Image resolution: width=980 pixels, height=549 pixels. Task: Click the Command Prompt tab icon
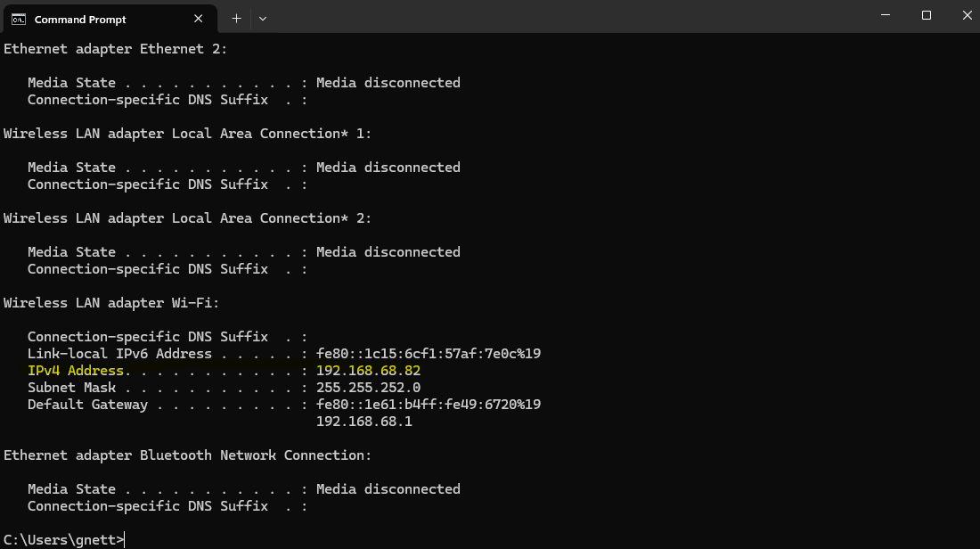pyautogui.click(x=19, y=20)
